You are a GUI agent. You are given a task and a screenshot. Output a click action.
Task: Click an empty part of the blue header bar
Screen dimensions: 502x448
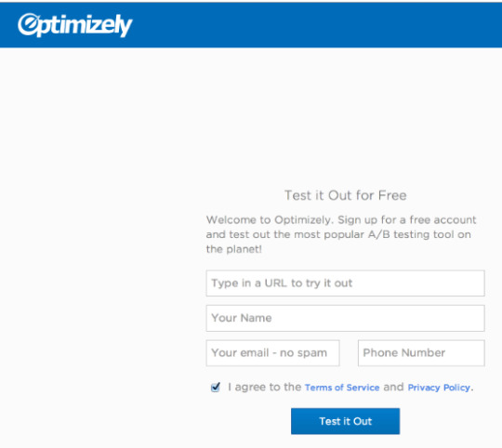[x=314, y=25]
